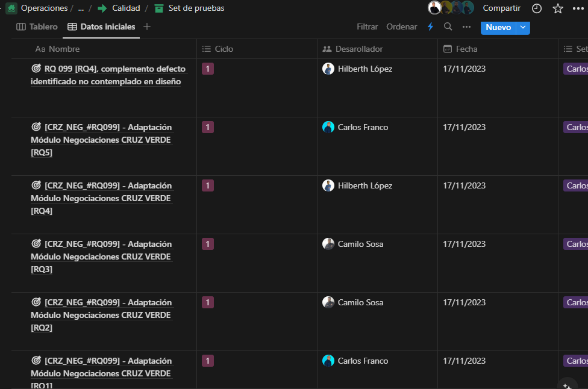This screenshot has height=389, width=588.
Task: Open page history clock icon
Action: point(537,8)
